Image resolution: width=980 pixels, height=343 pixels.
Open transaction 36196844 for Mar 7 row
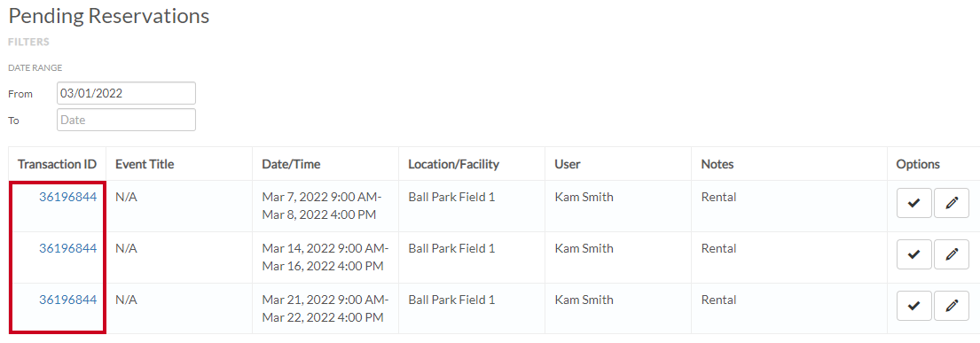tap(67, 198)
